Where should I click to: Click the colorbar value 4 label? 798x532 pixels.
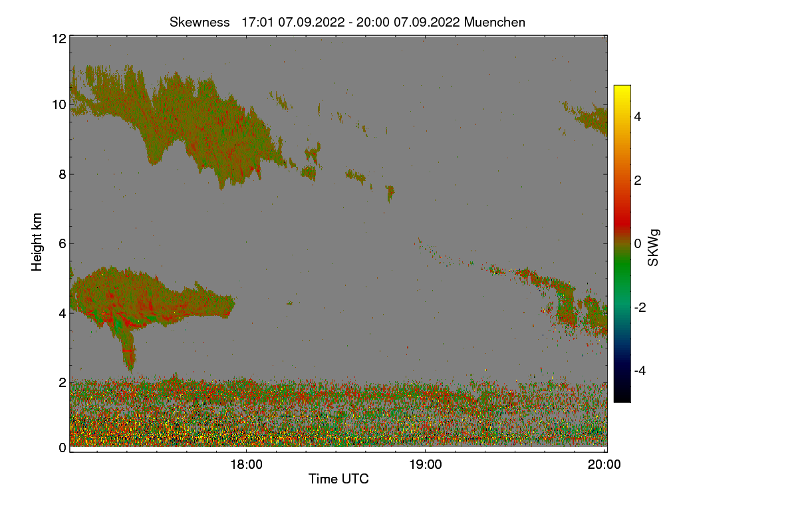point(639,116)
